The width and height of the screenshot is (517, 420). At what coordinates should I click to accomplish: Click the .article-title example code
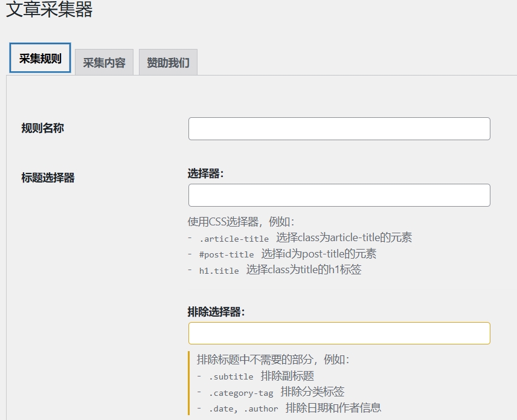point(234,239)
